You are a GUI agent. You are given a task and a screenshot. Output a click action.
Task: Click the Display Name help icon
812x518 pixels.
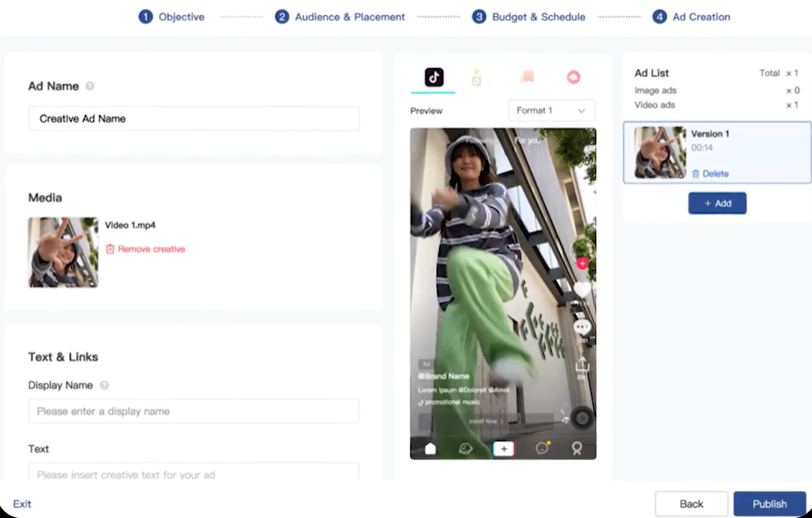click(x=104, y=385)
